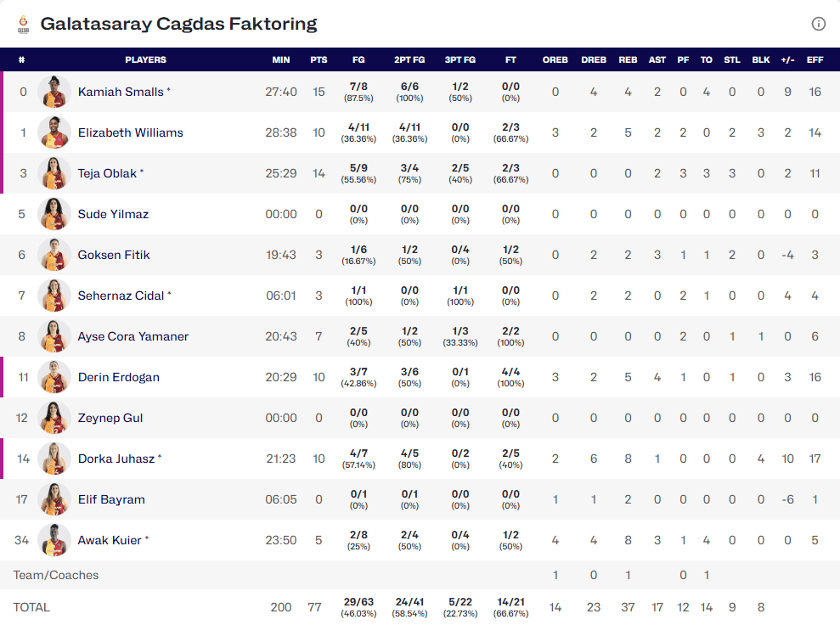Sort the table by PTS column header
The image size is (840, 625).
pyautogui.click(x=319, y=59)
